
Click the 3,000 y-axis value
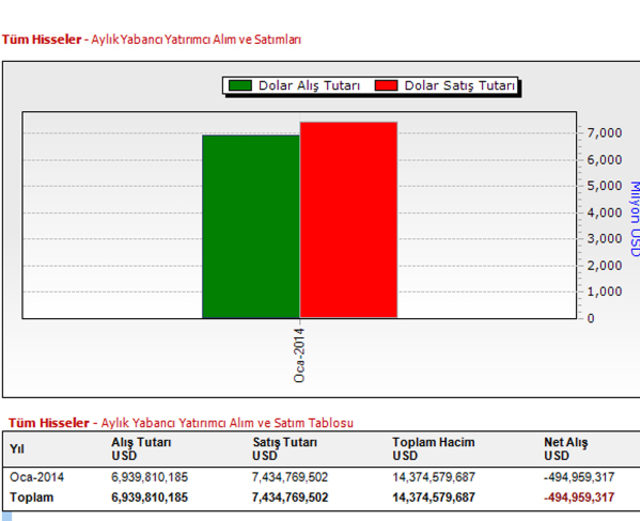[604, 238]
